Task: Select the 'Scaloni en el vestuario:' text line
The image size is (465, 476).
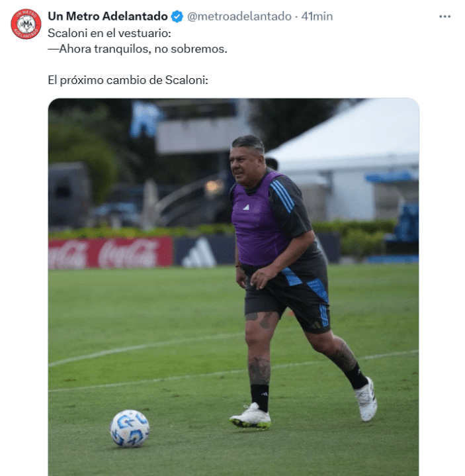Action: pos(110,33)
